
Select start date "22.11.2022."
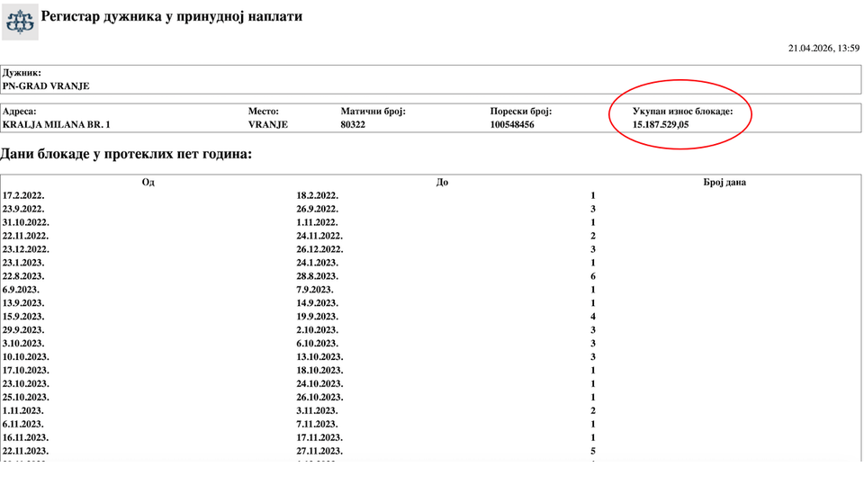(x=26, y=236)
